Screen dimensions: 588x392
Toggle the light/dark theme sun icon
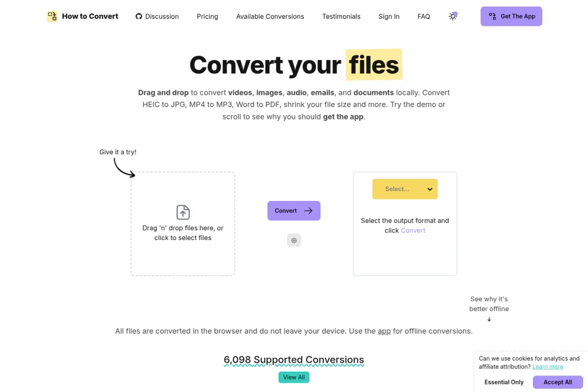(453, 16)
